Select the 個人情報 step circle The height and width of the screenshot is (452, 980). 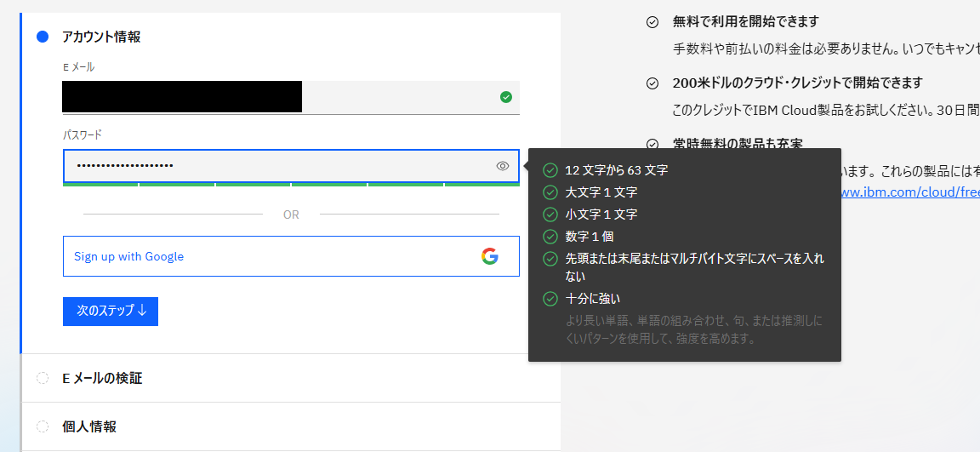[x=43, y=426]
